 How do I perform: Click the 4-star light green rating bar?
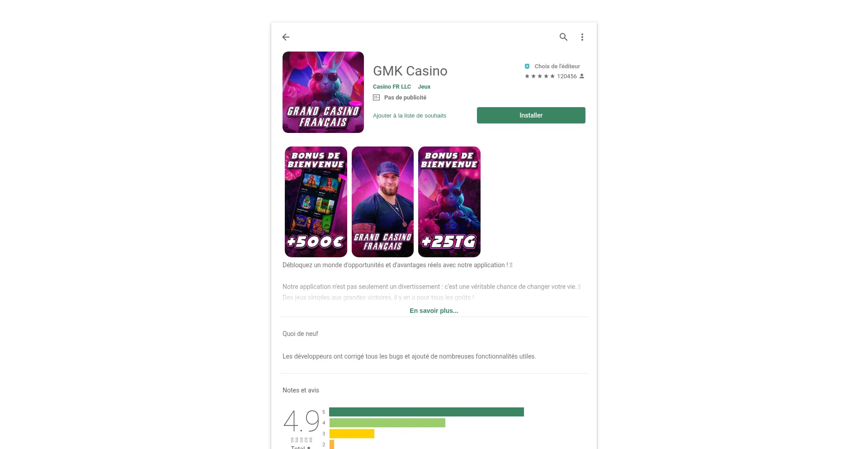(387, 423)
